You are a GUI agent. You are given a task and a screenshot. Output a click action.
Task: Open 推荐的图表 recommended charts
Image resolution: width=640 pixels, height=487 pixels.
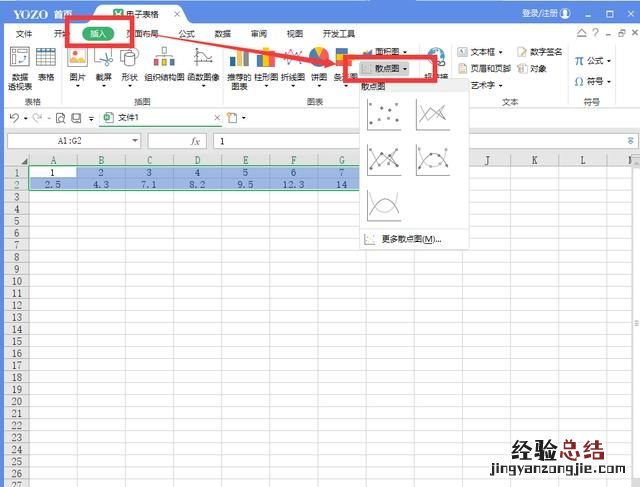239,69
